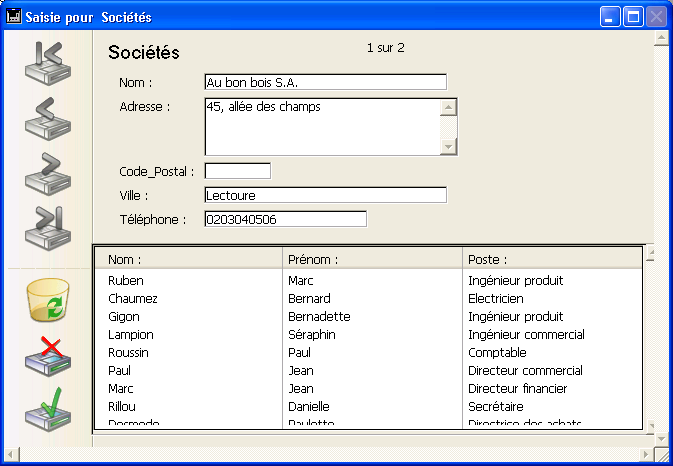The image size is (673, 466).
Task: Click inside the Adresse text area
Action: tap(321, 127)
